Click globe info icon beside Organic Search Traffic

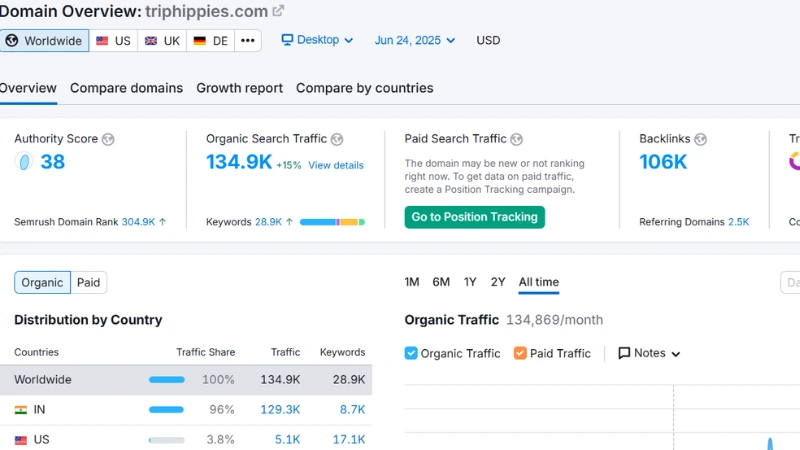337,139
